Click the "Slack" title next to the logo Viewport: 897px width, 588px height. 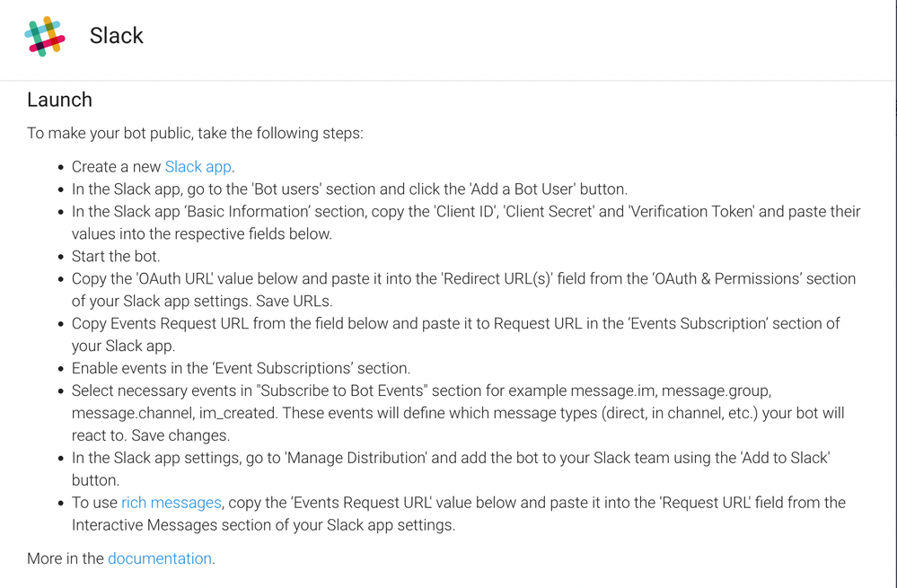coord(116,36)
